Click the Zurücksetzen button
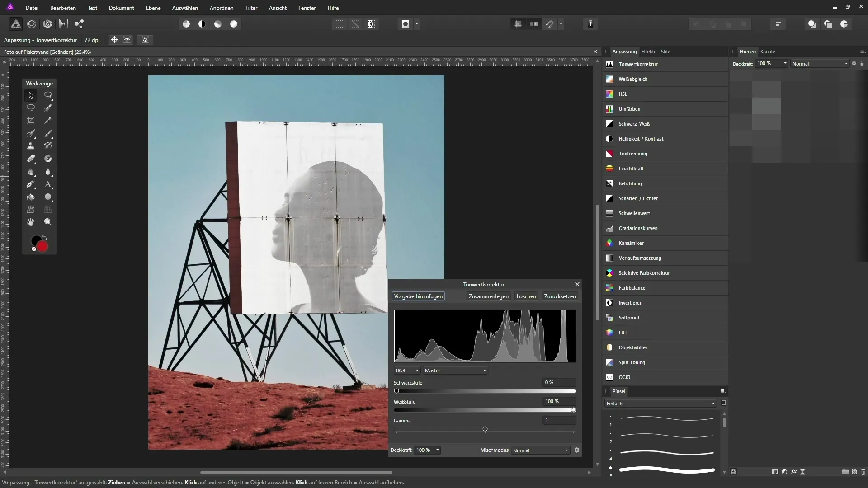The height and width of the screenshot is (488, 868). pos(560,296)
